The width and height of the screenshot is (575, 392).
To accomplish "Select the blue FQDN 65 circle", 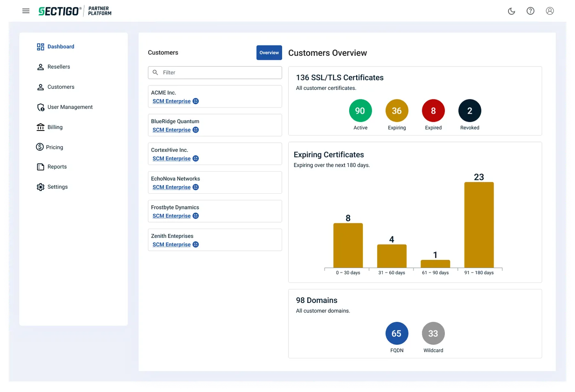I will [x=396, y=333].
